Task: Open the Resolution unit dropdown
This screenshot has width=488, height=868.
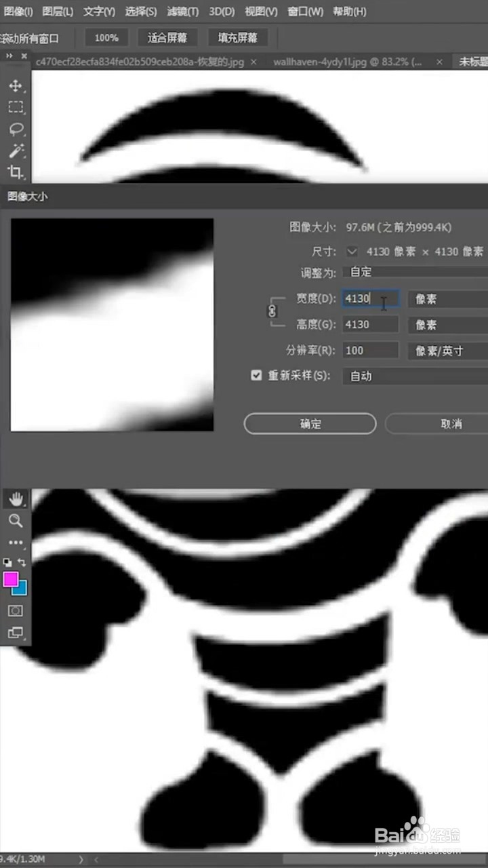Action: (448, 351)
